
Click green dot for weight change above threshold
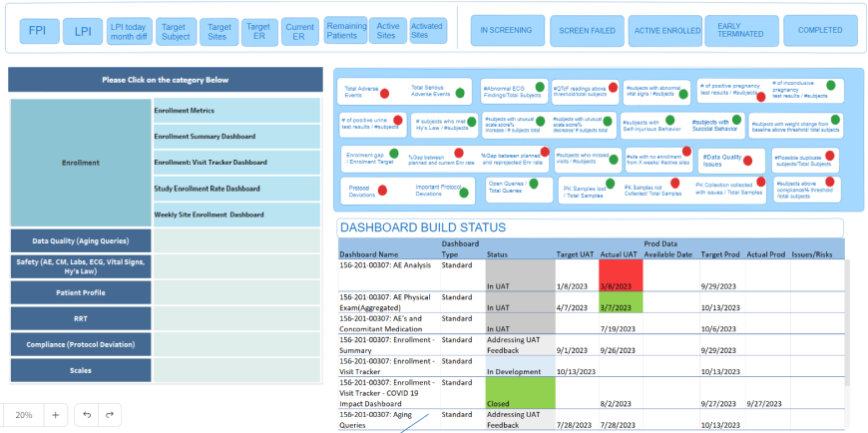click(835, 119)
